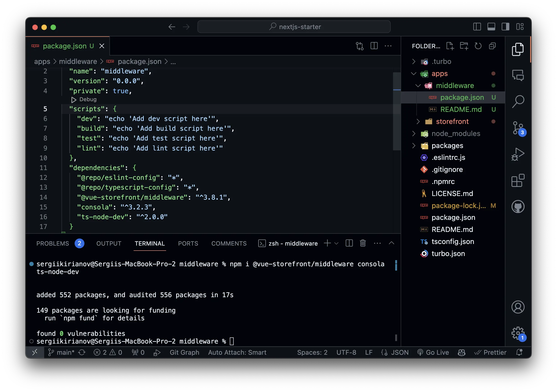The height and width of the screenshot is (392, 557).
Task: Open the new terminal launch profile dropdown
Action: [337, 243]
